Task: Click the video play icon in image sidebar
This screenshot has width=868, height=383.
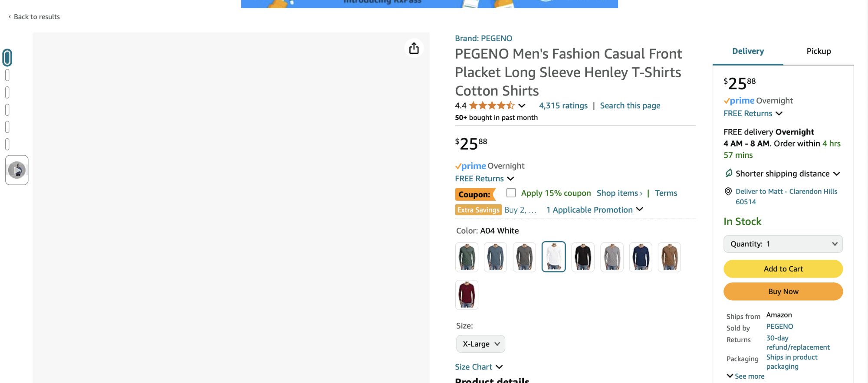Action: coord(16,170)
